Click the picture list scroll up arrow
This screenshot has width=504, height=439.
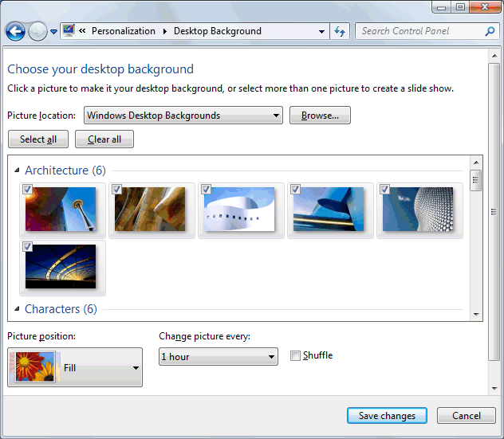(x=476, y=163)
